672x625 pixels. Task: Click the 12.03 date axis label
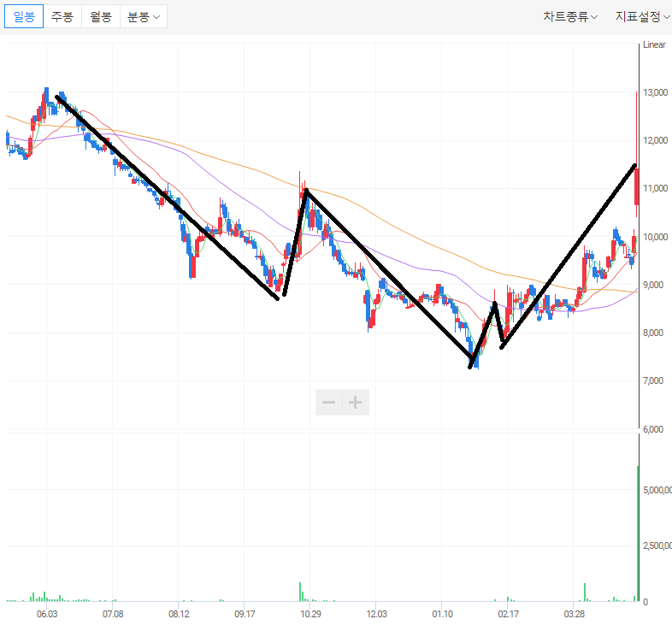[376, 614]
